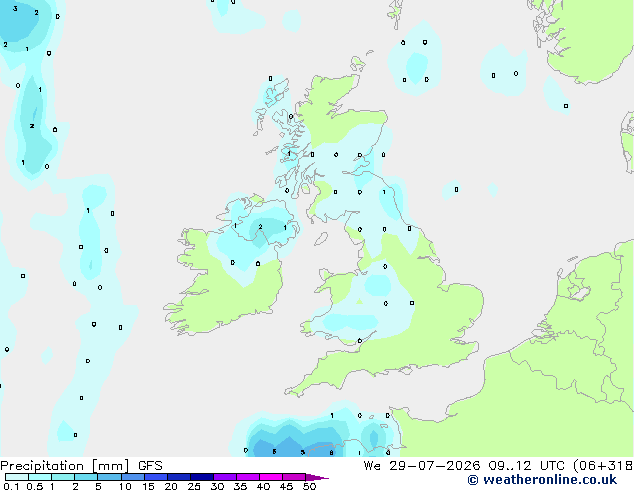Select the 0.1–0.5 mm palest legend swatch
The image size is (634, 490).
coord(17,477)
